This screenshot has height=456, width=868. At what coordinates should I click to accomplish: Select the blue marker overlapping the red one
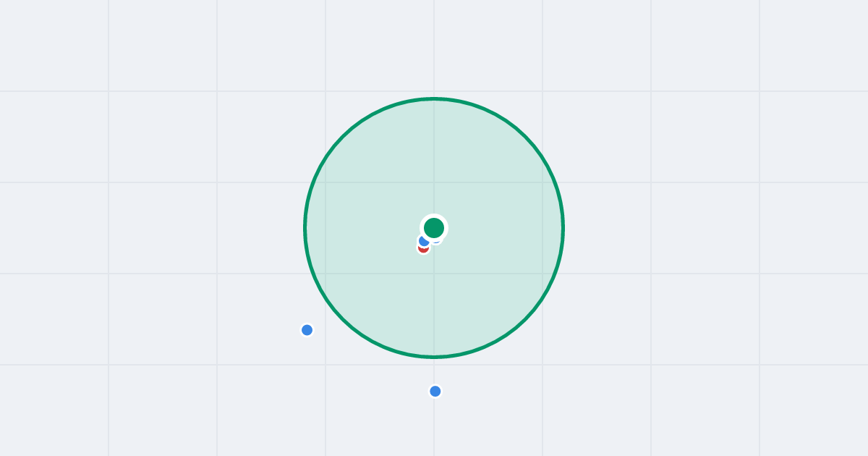click(424, 240)
